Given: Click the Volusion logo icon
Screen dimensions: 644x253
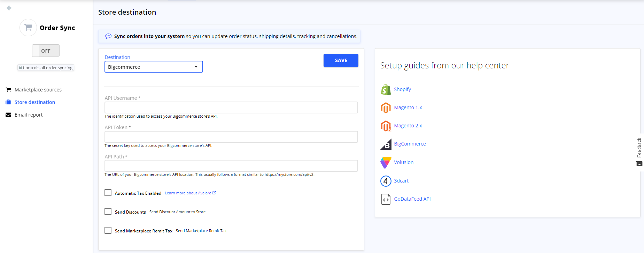Looking at the screenshot, I should click(x=386, y=163).
